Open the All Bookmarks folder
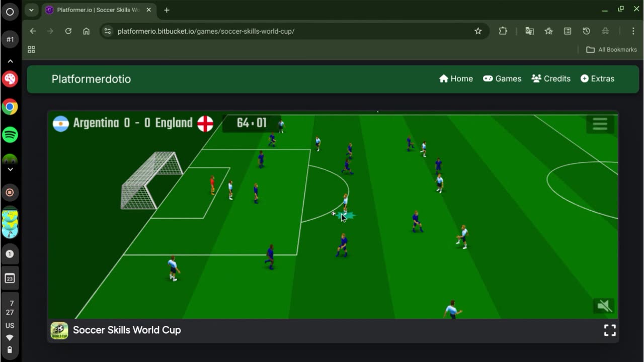The width and height of the screenshot is (644, 362). (612, 49)
